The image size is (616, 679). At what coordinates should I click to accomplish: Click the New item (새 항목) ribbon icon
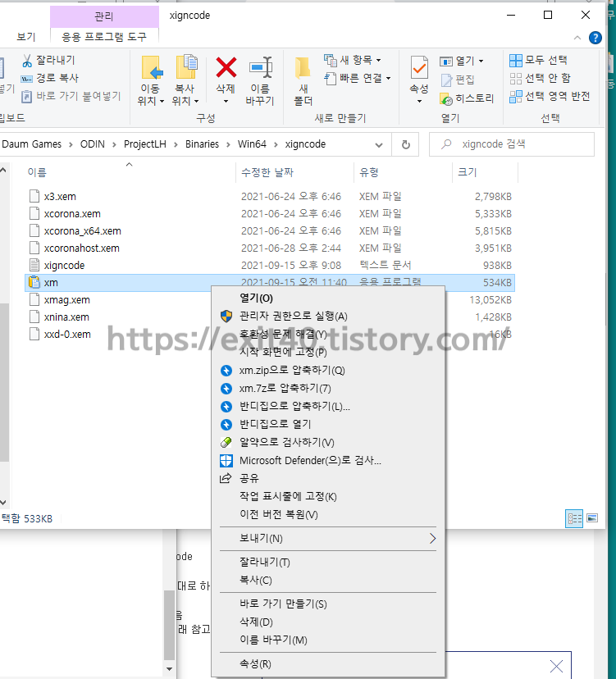tap(331, 60)
